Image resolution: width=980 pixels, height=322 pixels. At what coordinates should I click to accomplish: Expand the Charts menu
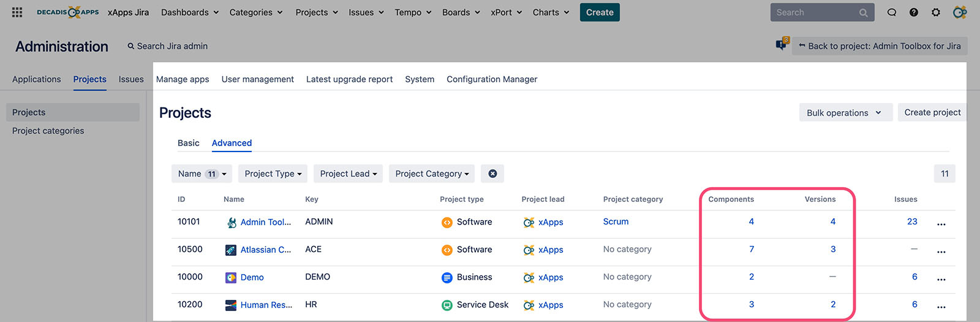[551, 12]
